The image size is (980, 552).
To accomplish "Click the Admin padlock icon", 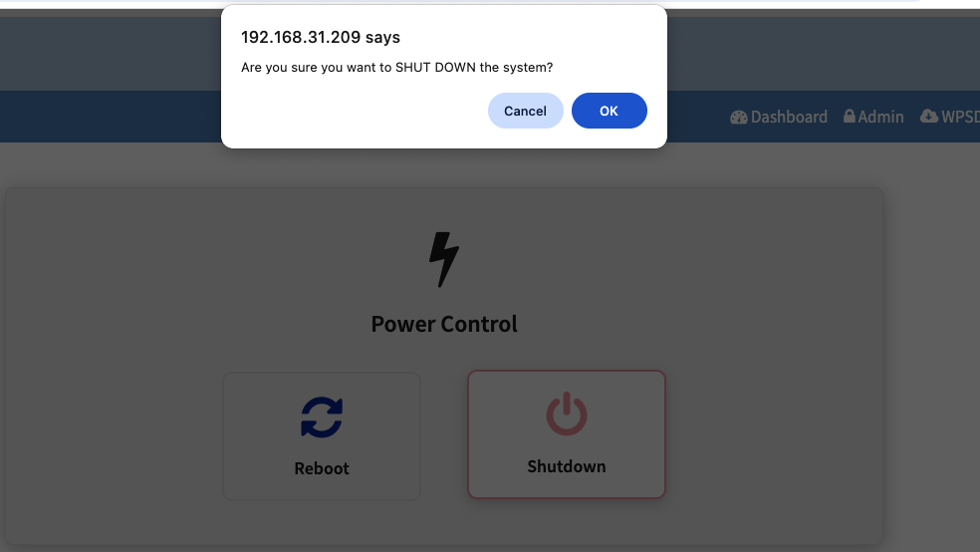I will [849, 117].
